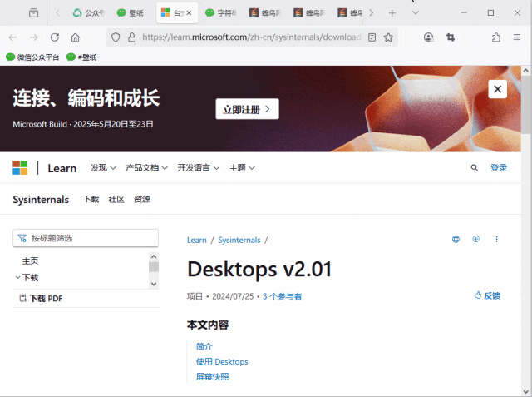This screenshot has height=397, width=532.
Task: Reload the page with refresh icon
Action: coord(55,37)
